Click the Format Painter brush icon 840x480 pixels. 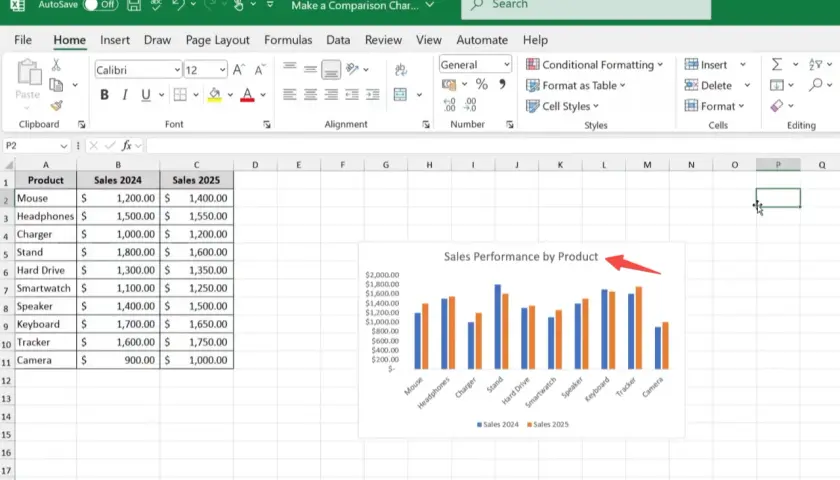coord(56,106)
